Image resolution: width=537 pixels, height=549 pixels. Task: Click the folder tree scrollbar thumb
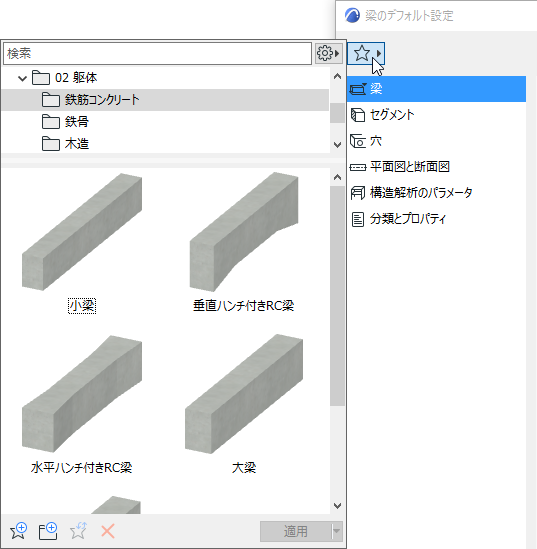pyautogui.click(x=337, y=113)
